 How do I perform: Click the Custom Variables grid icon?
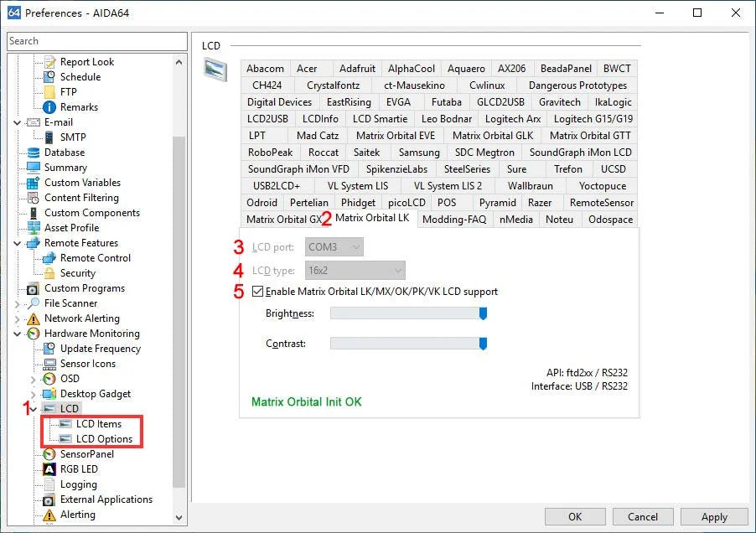(x=34, y=183)
